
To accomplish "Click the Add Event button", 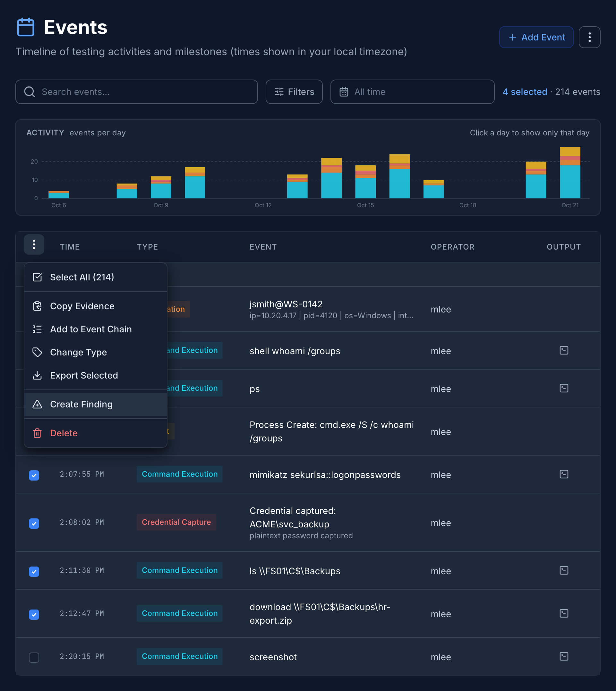I will 536,37.
